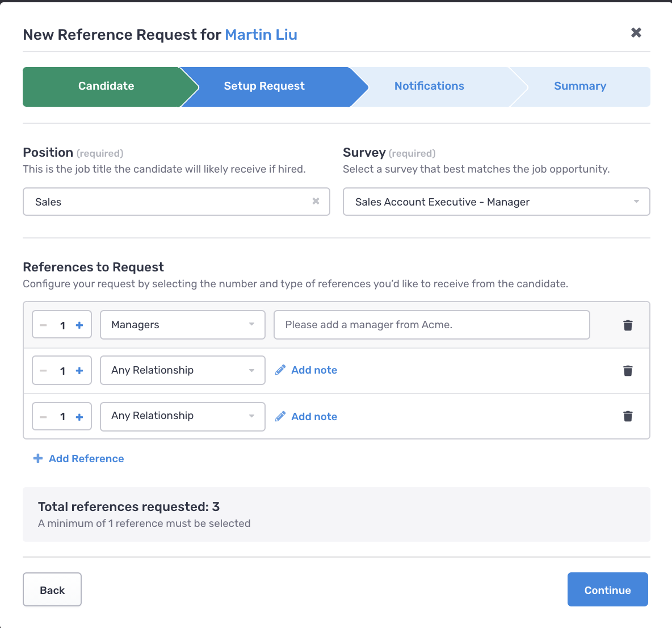Close the New Reference Request dialog
672x628 pixels.
click(x=636, y=32)
